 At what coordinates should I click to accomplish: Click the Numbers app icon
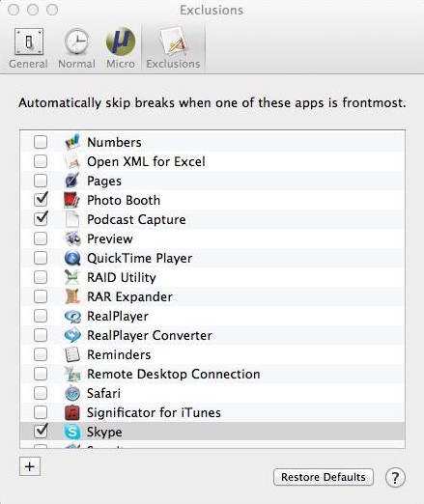click(x=72, y=142)
